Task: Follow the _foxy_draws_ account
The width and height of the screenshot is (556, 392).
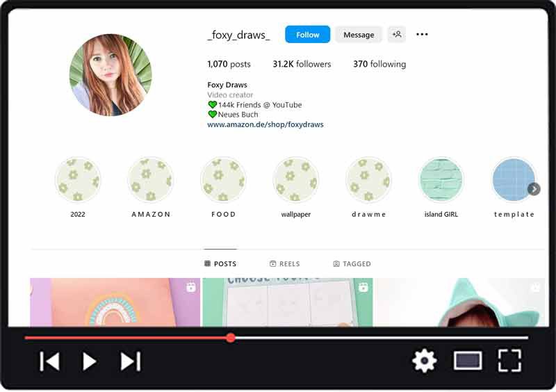Action: pyautogui.click(x=307, y=35)
